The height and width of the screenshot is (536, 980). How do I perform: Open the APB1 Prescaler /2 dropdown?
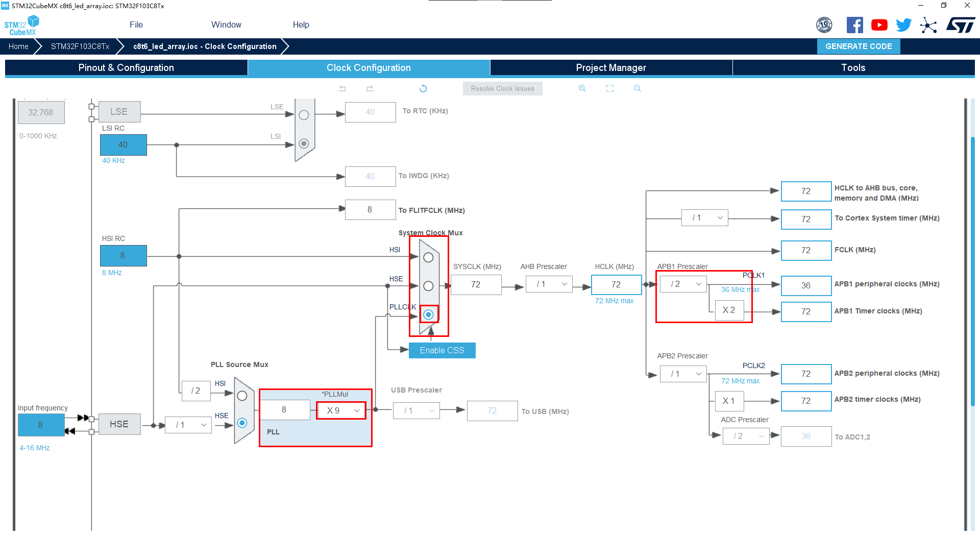683,284
